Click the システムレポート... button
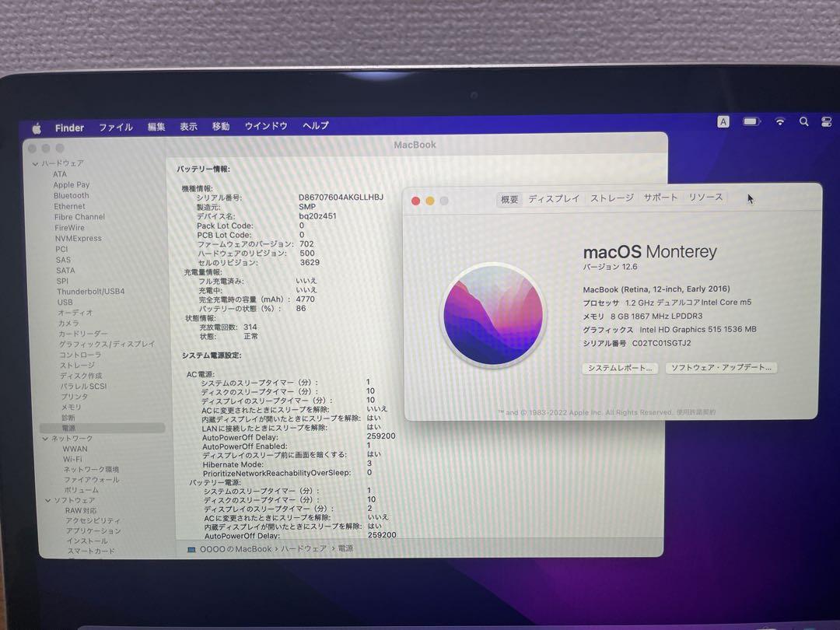Screen dimensions: 840x630 tap(620, 369)
